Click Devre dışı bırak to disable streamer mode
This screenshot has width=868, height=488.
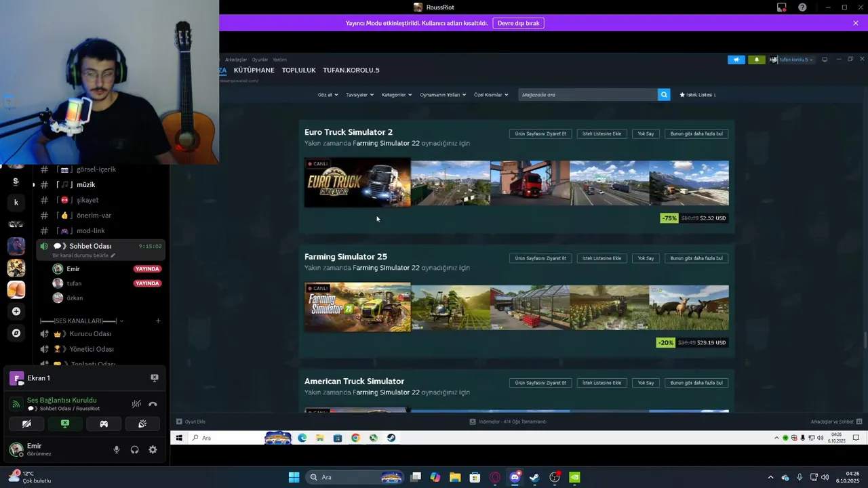[x=518, y=23]
